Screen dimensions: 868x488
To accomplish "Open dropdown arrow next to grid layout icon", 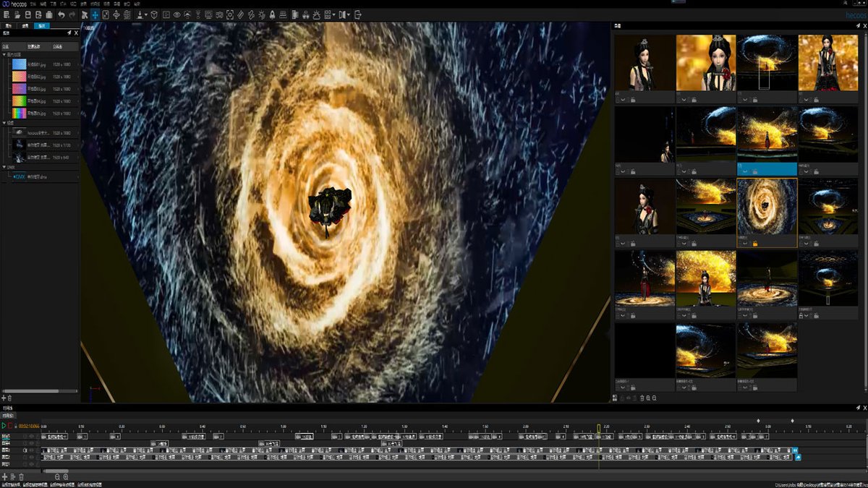I will pos(333,15).
